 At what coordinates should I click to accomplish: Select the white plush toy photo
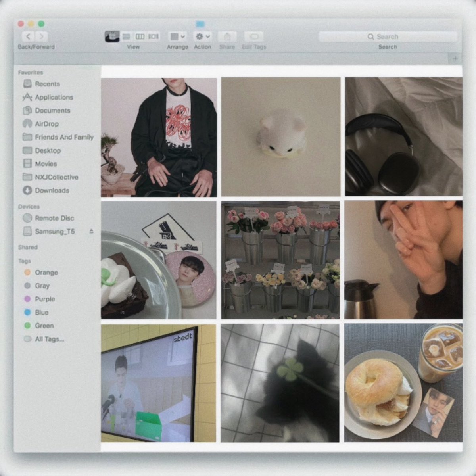281,137
